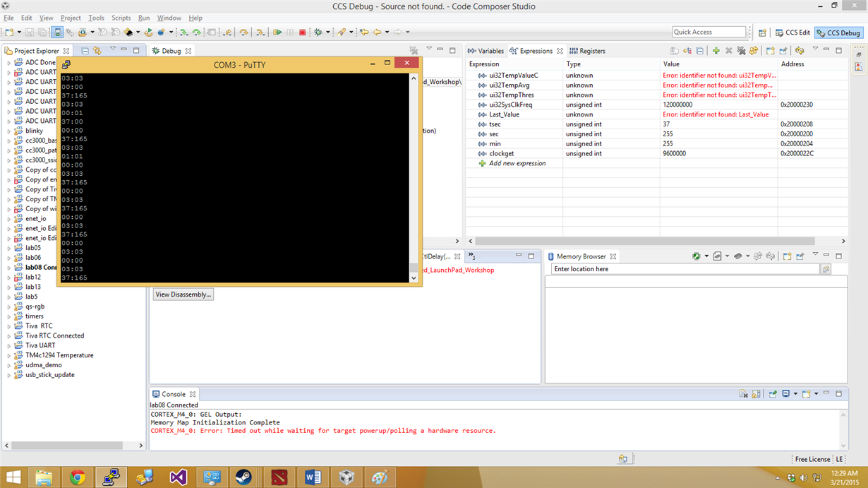Viewport: 868px width, 488px height.
Task: Expand the enet_io project node
Action: [9, 219]
